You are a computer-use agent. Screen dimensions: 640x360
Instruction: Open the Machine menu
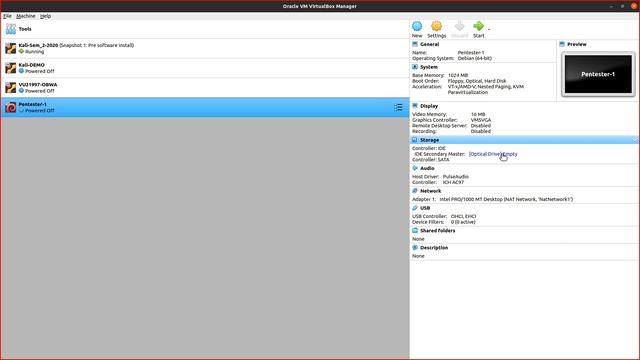[x=26, y=16]
